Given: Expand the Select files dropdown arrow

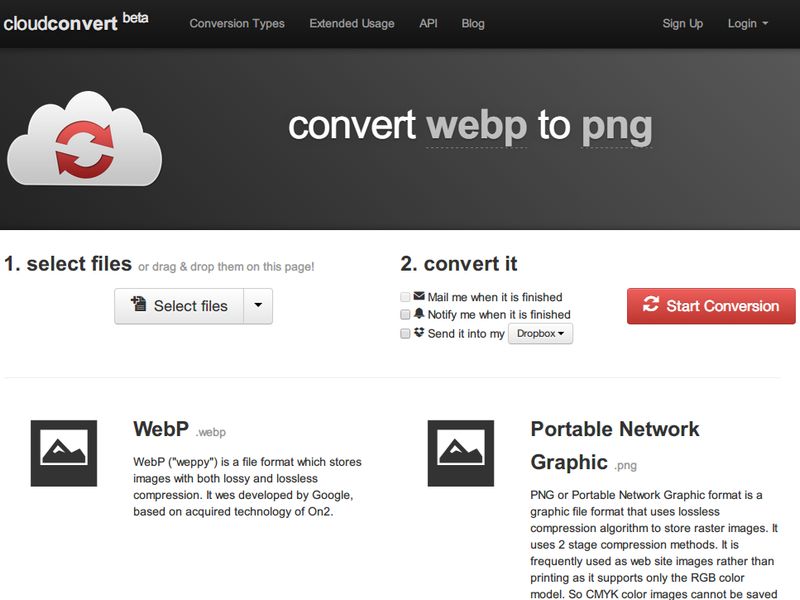Looking at the screenshot, I should tap(258, 306).
